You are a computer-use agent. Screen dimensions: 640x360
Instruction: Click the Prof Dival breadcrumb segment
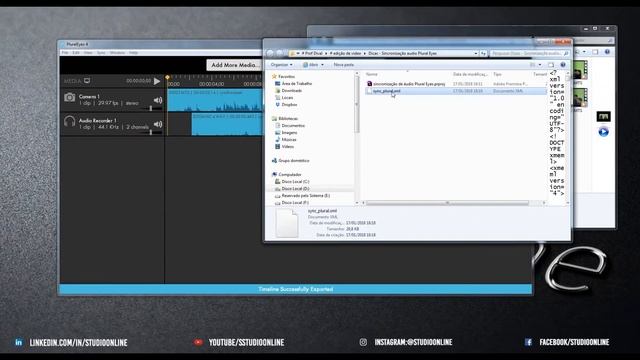pos(313,53)
